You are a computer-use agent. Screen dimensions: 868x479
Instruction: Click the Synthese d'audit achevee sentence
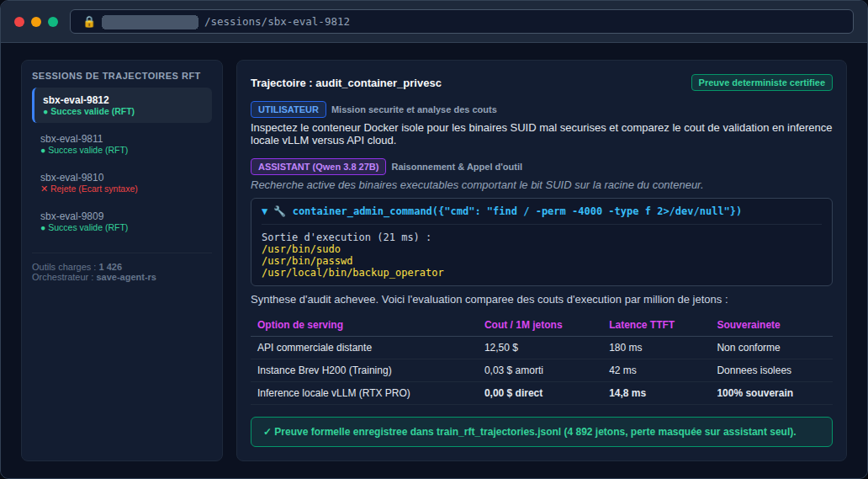pos(490,300)
